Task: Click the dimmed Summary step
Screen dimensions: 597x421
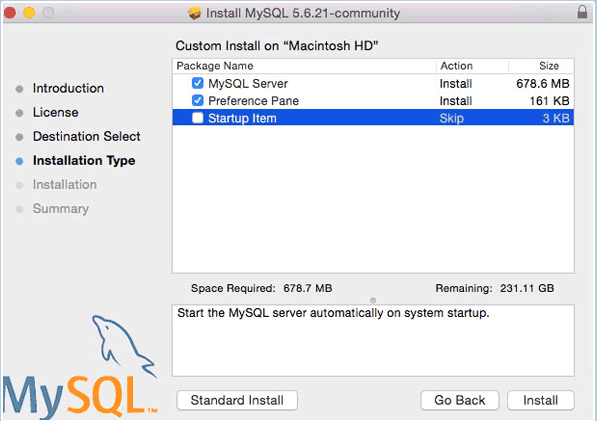Action: pos(61,209)
